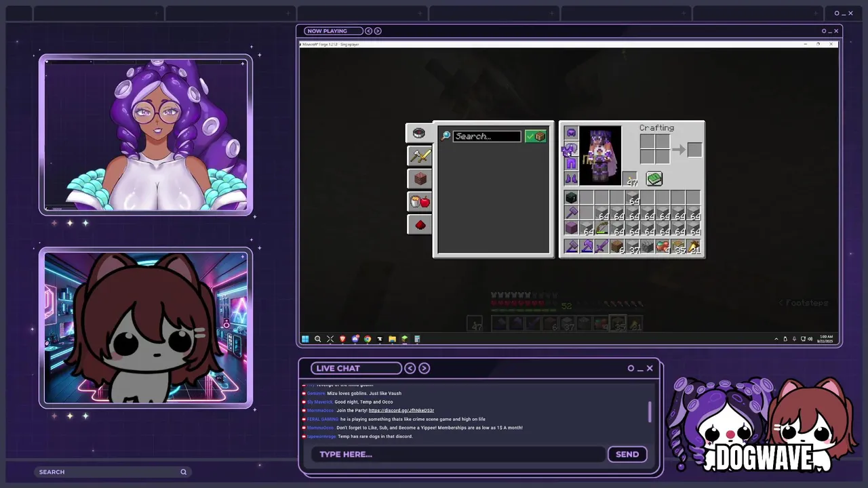
Task: Select the purple leggings armor slot
Action: click(x=571, y=163)
